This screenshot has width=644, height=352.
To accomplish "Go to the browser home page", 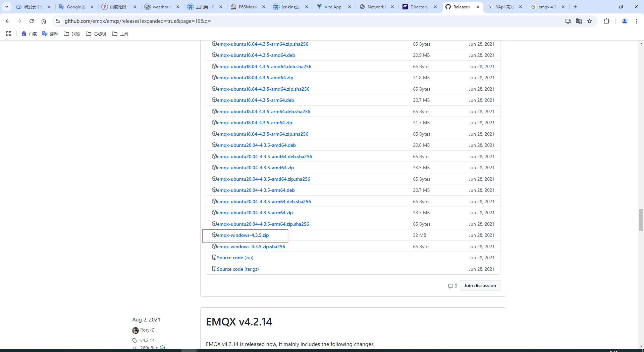I will 44,21.
